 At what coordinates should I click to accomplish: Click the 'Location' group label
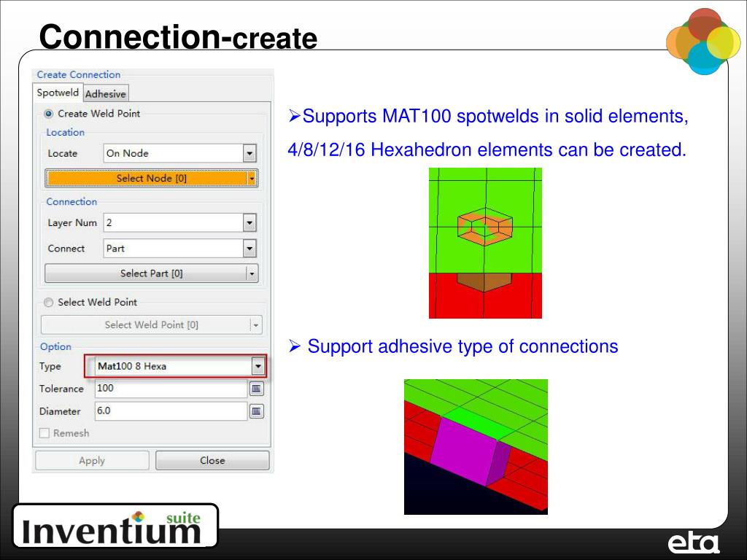(65, 133)
